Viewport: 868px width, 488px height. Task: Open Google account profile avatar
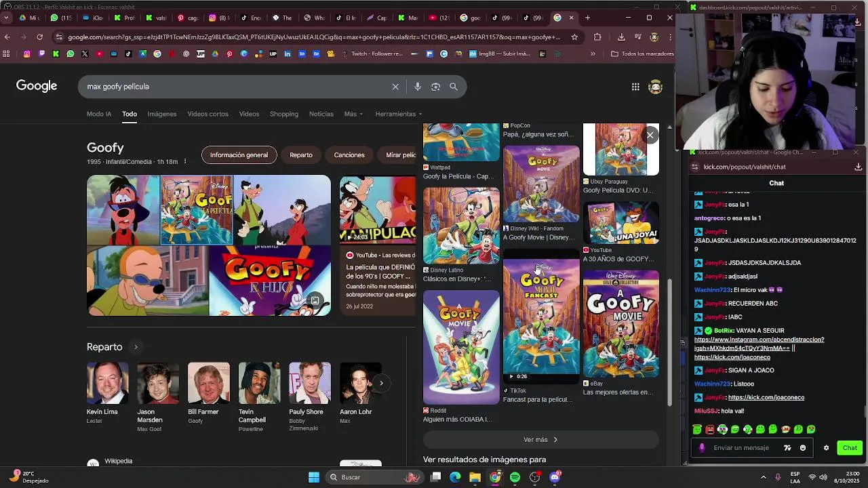655,87
